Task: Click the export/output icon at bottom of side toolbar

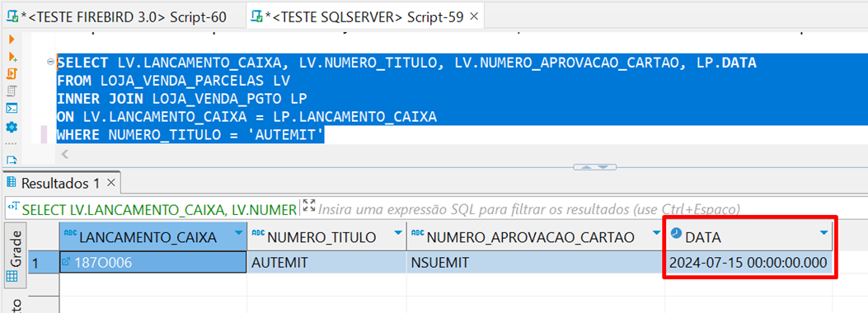Action: [x=12, y=161]
